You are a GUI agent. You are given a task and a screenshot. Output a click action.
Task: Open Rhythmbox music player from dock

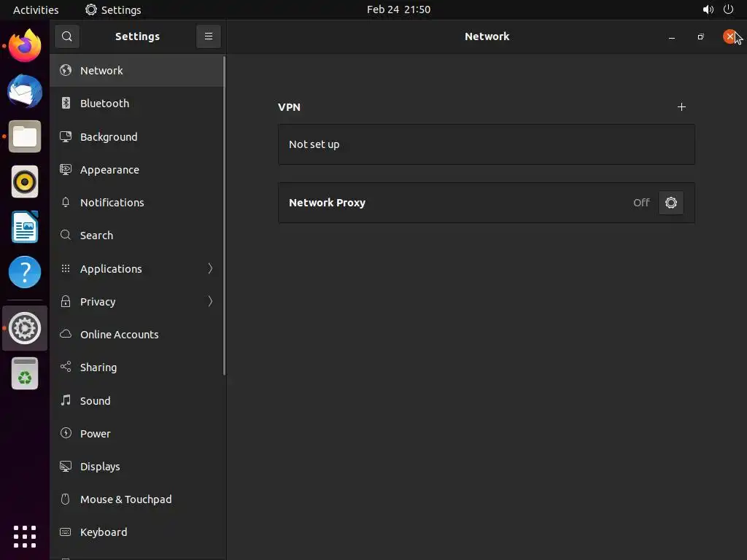coord(25,182)
